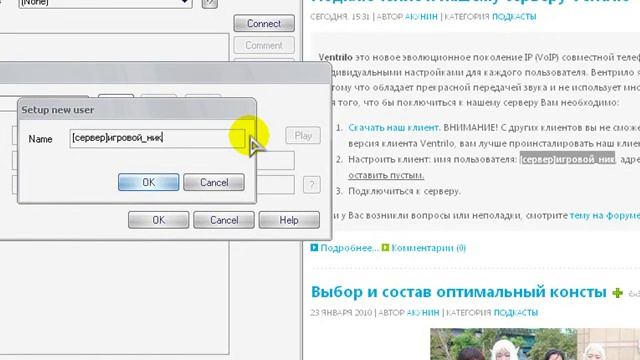Click the green arrow icon before 'Комментарии'

385,247
